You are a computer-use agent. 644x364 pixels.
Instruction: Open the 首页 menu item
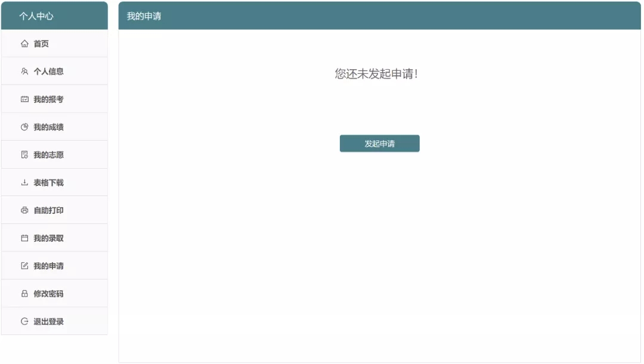coord(43,43)
